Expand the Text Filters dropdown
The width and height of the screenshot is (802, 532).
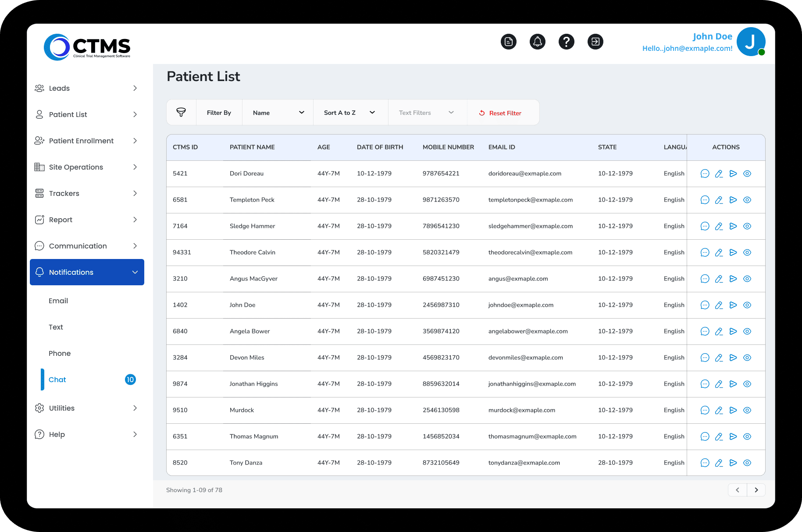click(426, 112)
